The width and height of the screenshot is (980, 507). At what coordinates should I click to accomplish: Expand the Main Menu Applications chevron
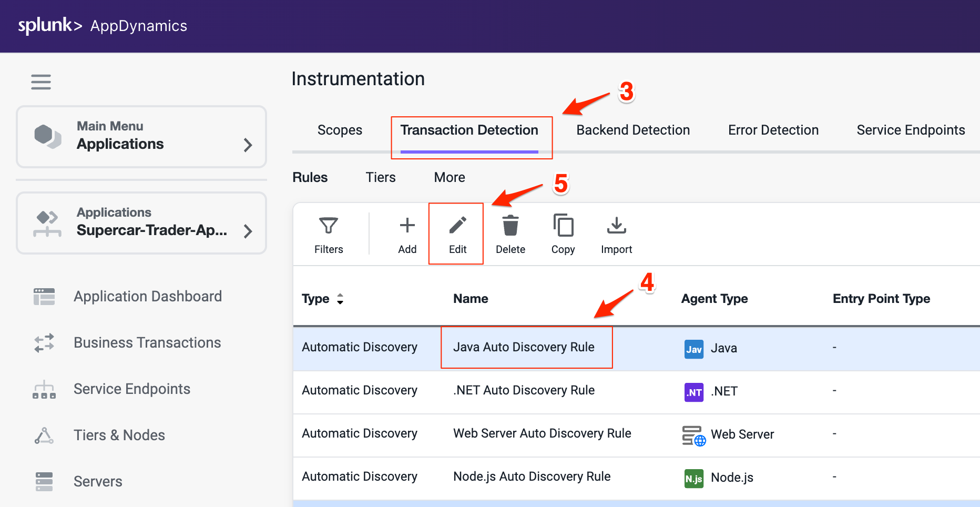pyautogui.click(x=248, y=145)
